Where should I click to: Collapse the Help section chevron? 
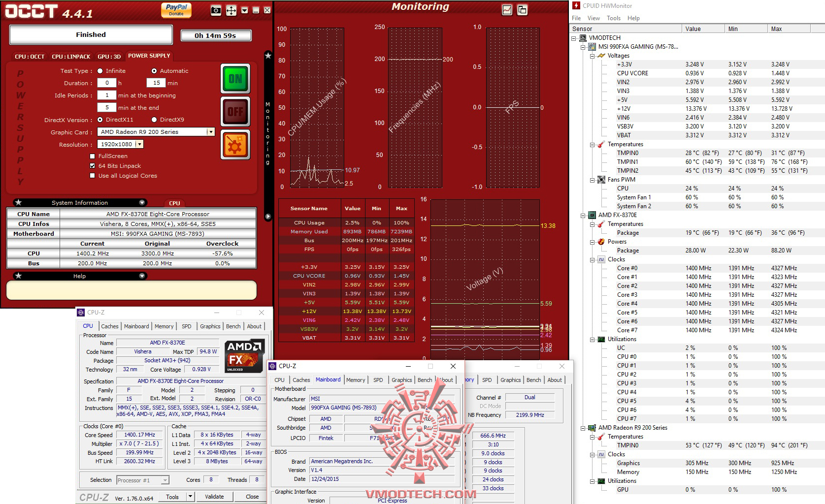142,276
